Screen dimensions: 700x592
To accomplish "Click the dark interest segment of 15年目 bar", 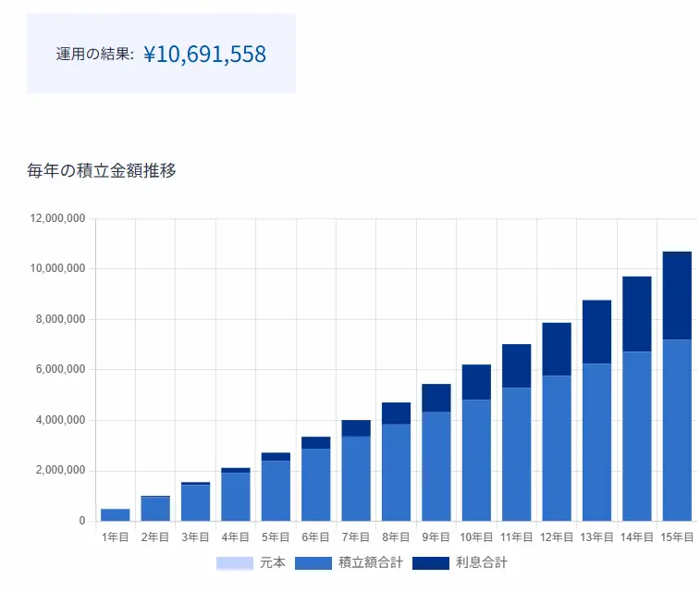I will click(677, 295).
